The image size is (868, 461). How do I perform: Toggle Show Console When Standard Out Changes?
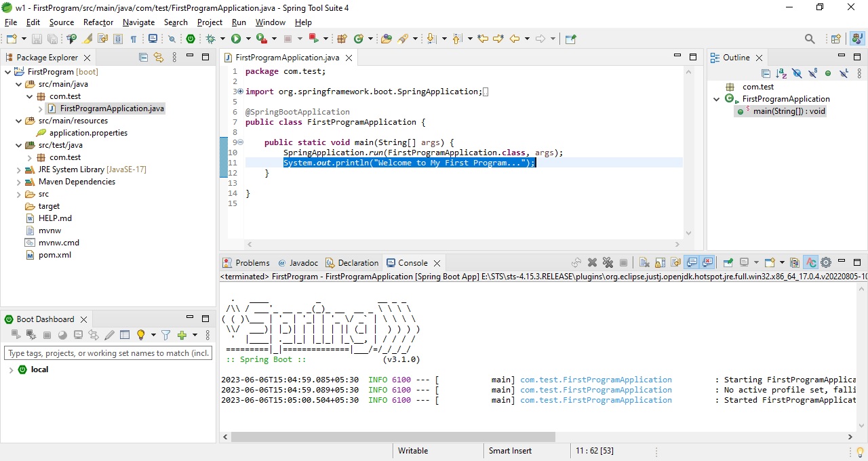click(x=692, y=262)
